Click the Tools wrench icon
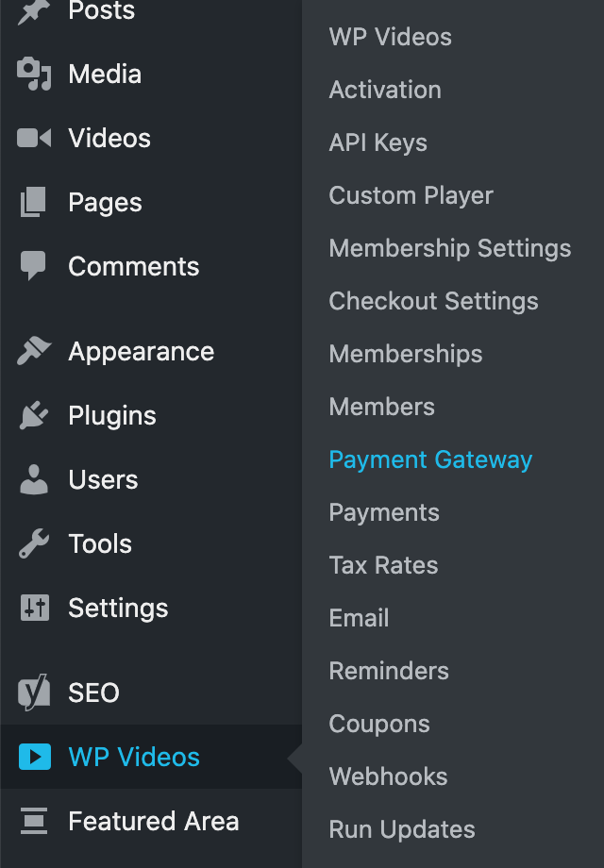This screenshot has width=604, height=868. pyautogui.click(x=34, y=543)
